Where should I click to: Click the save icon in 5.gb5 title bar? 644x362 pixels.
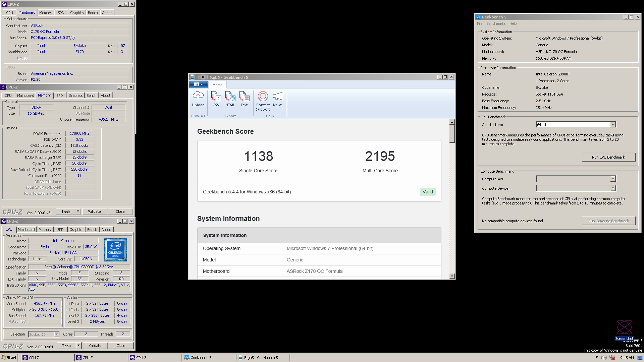pyautogui.click(x=193, y=77)
